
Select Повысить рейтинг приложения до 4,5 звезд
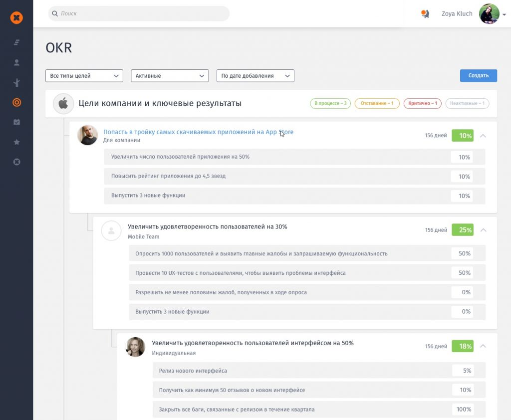click(294, 176)
